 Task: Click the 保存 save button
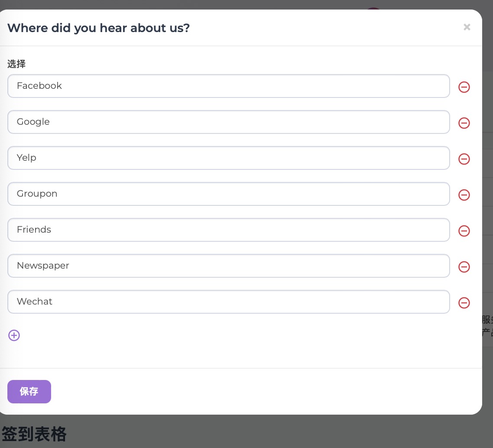coord(29,392)
